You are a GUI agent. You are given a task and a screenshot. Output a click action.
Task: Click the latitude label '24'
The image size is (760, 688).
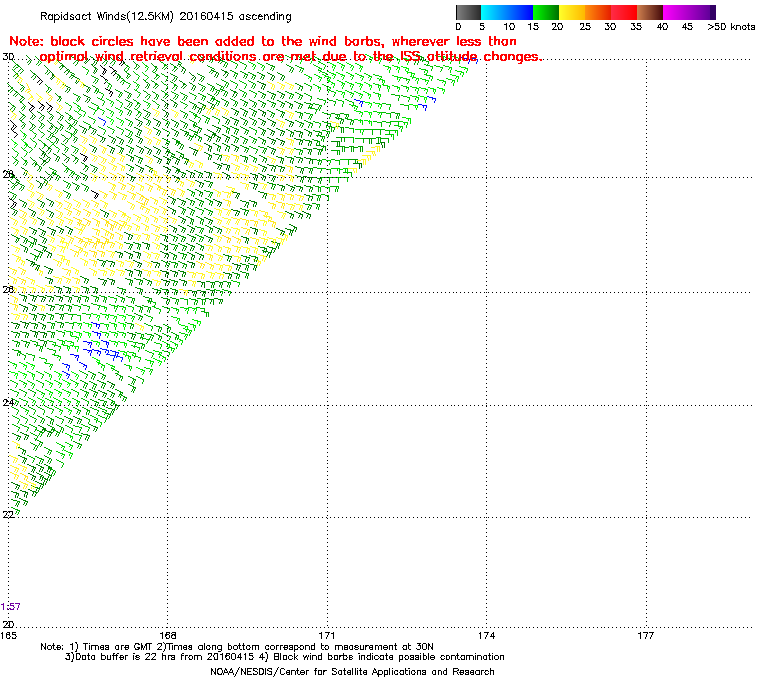coord(8,403)
